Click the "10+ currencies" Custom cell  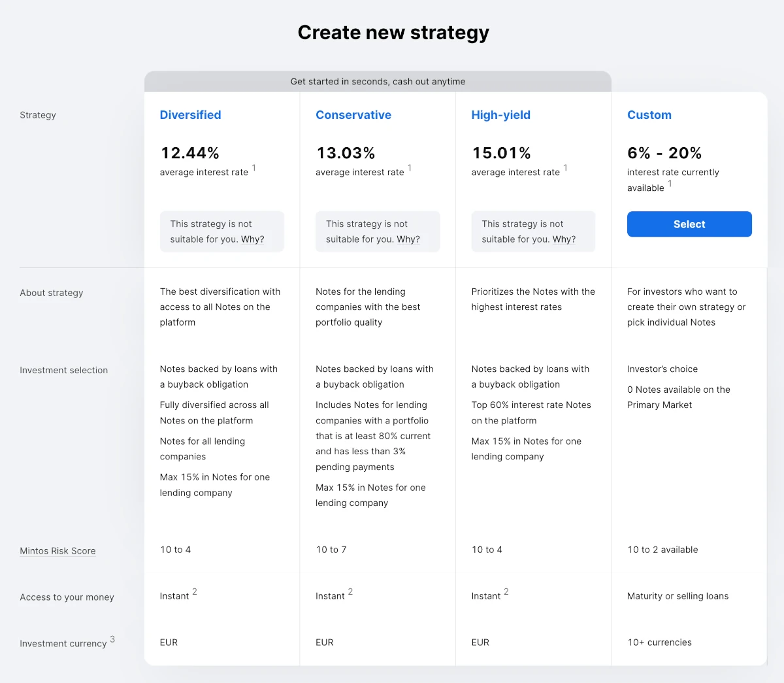[x=659, y=642]
